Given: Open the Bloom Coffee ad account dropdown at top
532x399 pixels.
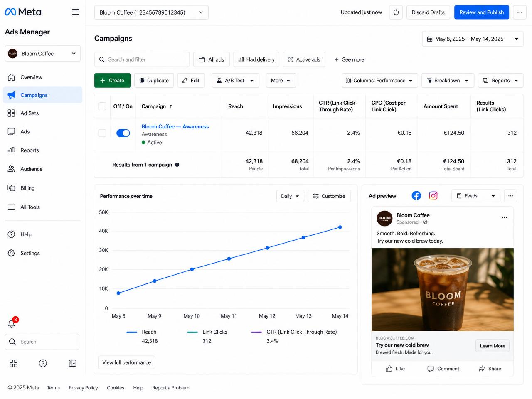Looking at the screenshot, I should click(151, 12).
